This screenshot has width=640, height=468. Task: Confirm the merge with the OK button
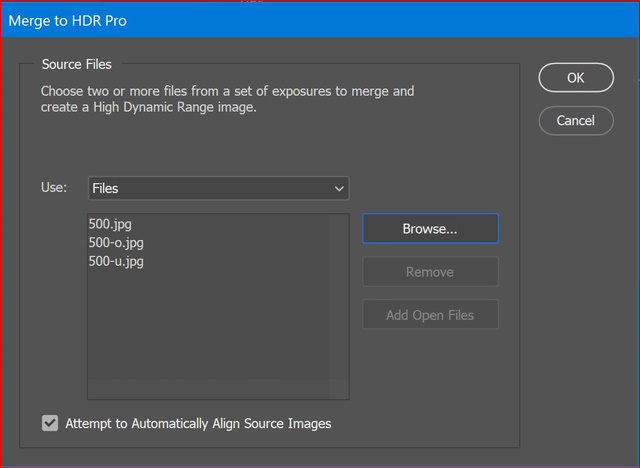coord(576,78)
